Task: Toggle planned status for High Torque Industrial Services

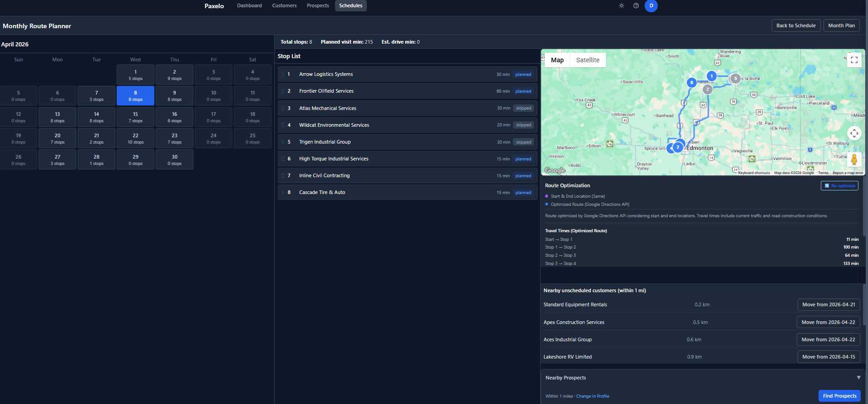Action: 523,159
